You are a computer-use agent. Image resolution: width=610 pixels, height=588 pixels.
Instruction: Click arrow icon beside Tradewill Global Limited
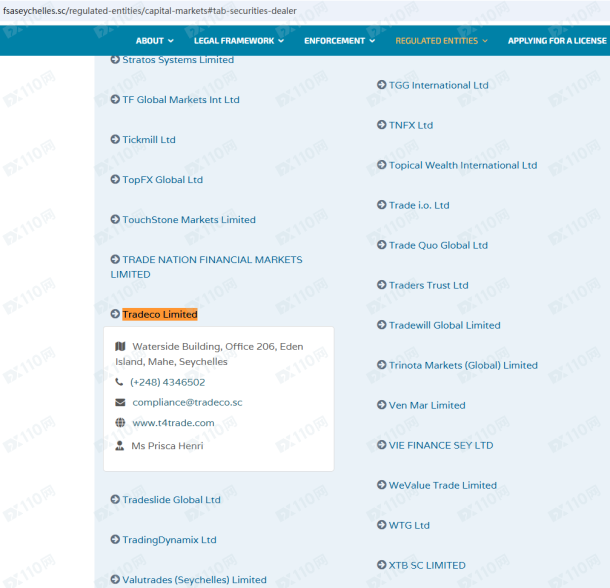click(x=382, y=325)
